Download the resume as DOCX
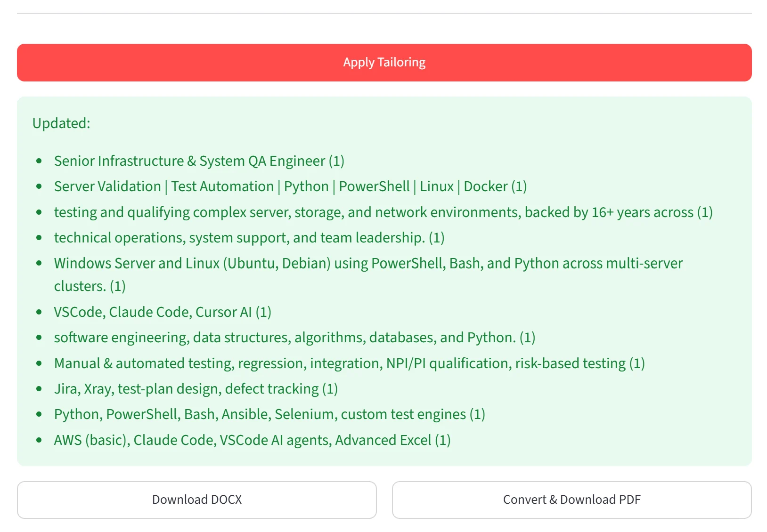This screenshot has height=532, width=767. point(197,500)
